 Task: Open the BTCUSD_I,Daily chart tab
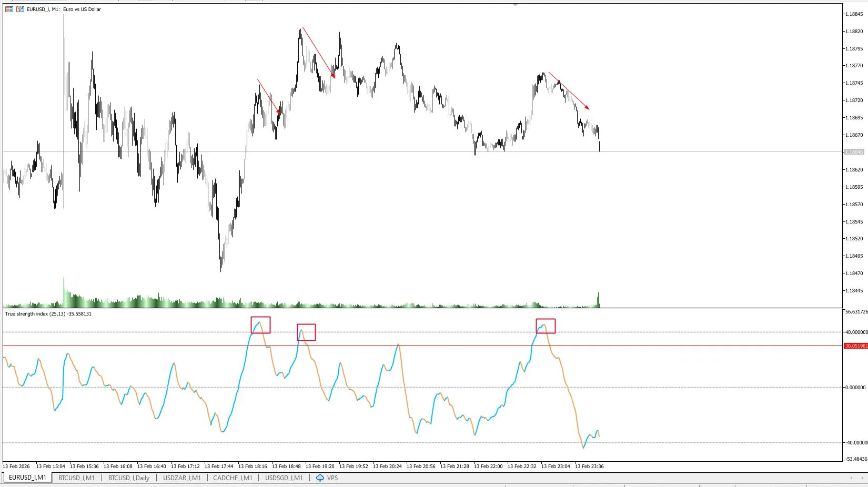pyautogui.click(x=129, y=478)
